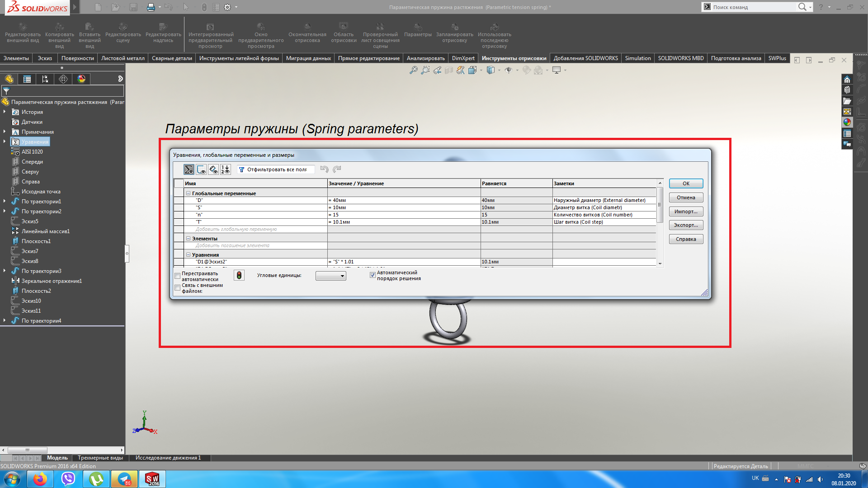
Task: Open the angular units dropdown
Action: coord(331,276)
